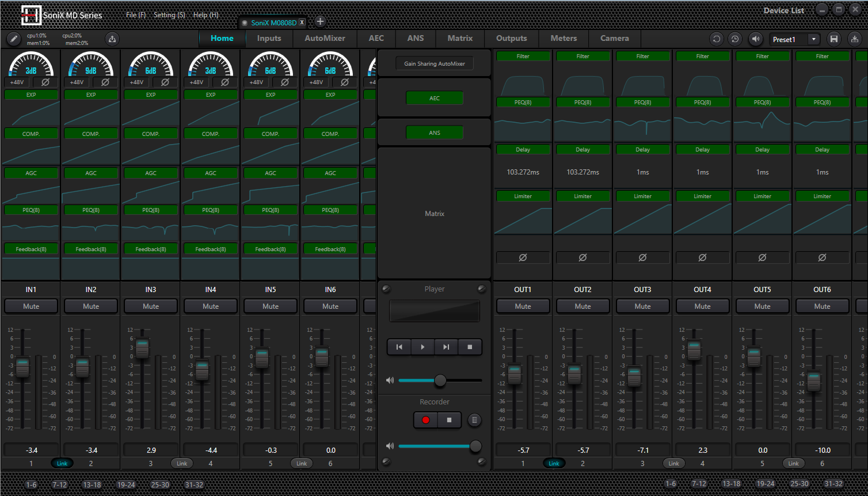Click the pencil edit icon

pos(13,39)
